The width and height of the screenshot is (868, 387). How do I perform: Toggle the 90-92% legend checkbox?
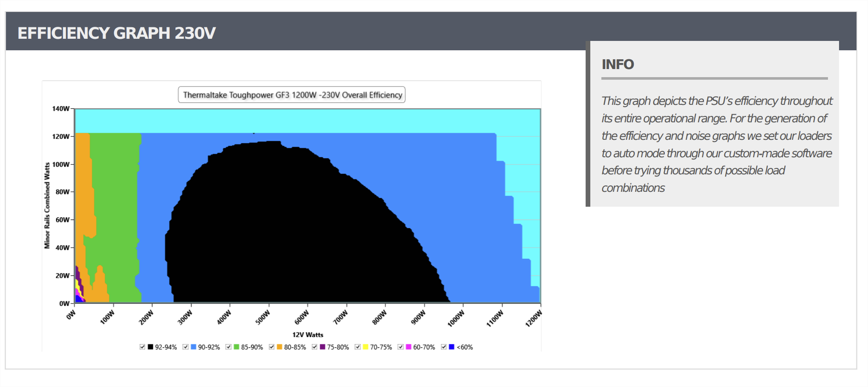(x=185, y=347)
